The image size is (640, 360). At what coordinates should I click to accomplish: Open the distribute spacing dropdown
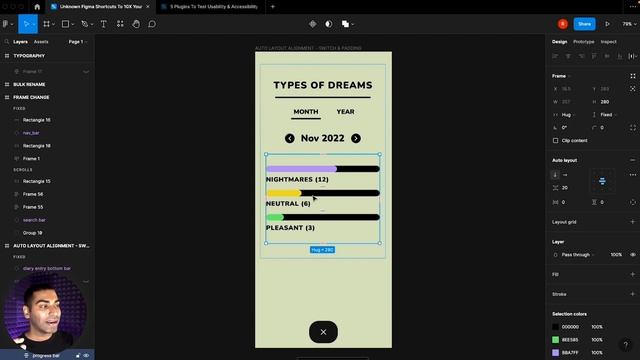tap(633, 56)
